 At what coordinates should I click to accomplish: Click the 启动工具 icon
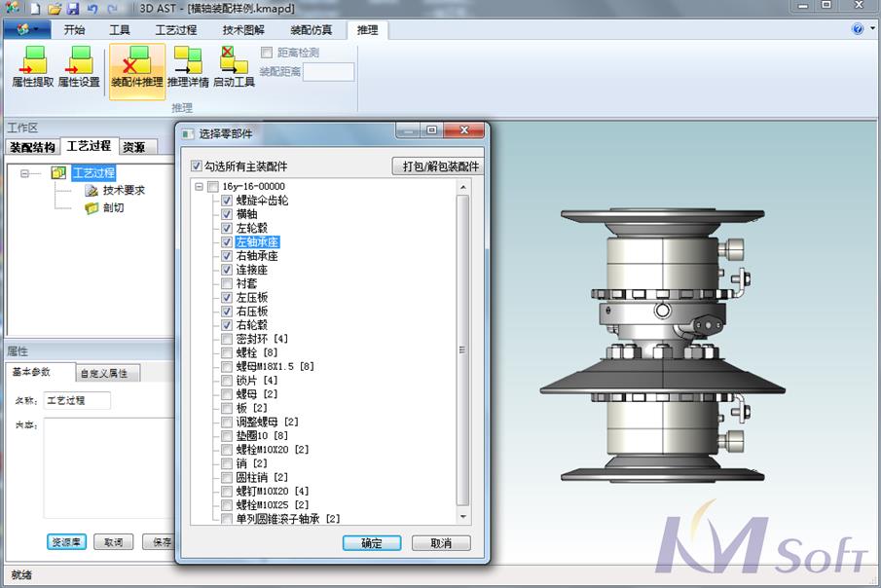point(234,66)
